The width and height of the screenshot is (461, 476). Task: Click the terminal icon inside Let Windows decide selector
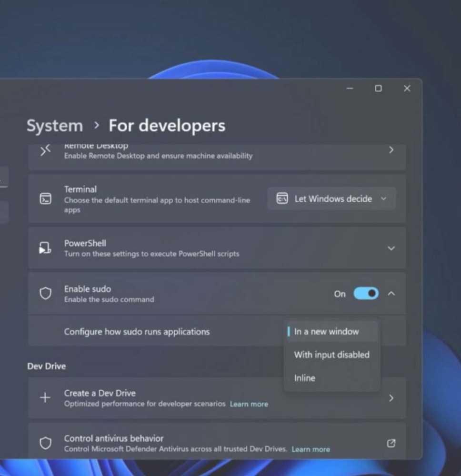(x=283, y=198)
